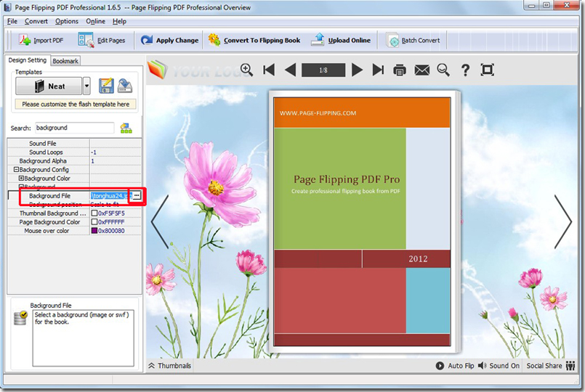Image resolution: width=585 pixels, height=392 pixels.
Task: Click Apply Change button
Action: coord(169,40)
